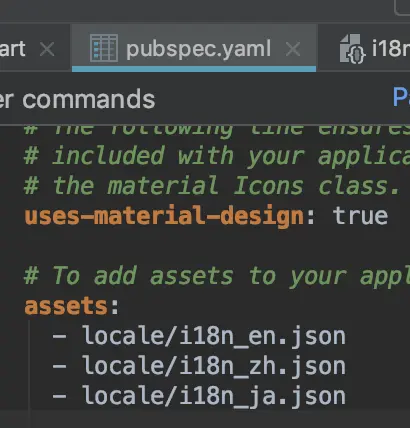Click the locale/i18n_zh.json asset entry
The height and width of the screenshot is (428, 410).
[x=214, y=366]
